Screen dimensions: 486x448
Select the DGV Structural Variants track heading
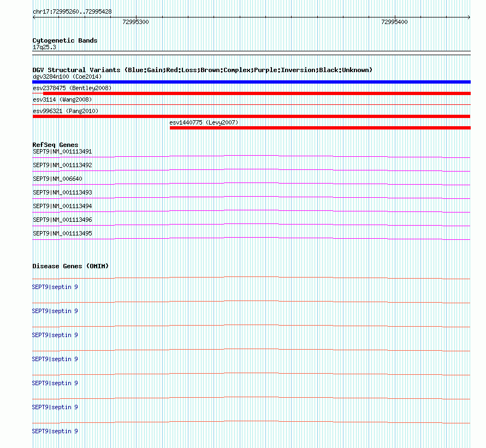[x=203, y=70]
